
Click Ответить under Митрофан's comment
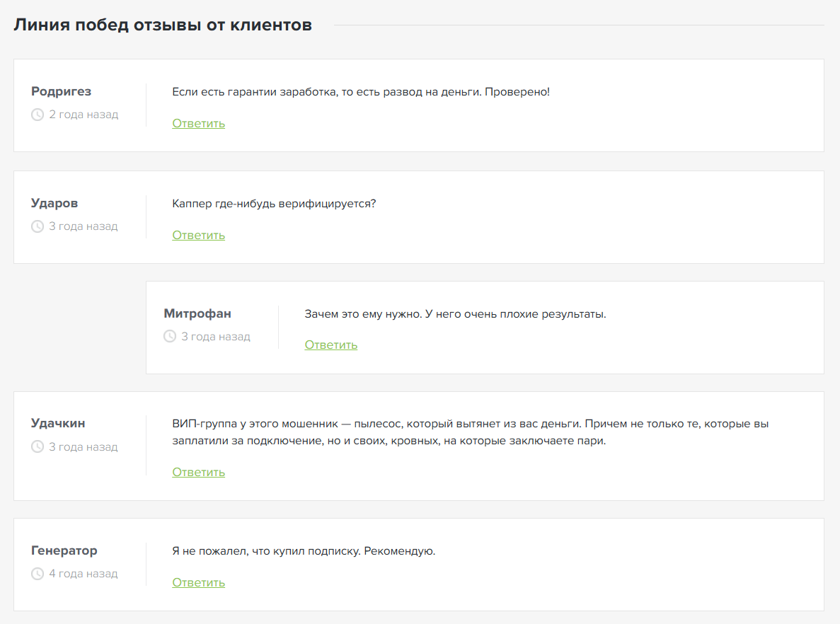pyautogui.click(x=330, y=345)
